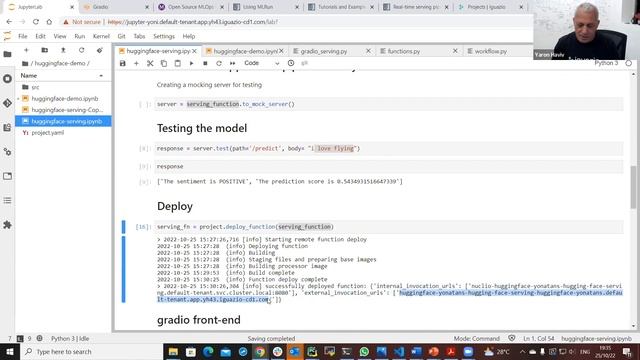Open the Settings menu
Screen dimensions: 640x360
164,36
